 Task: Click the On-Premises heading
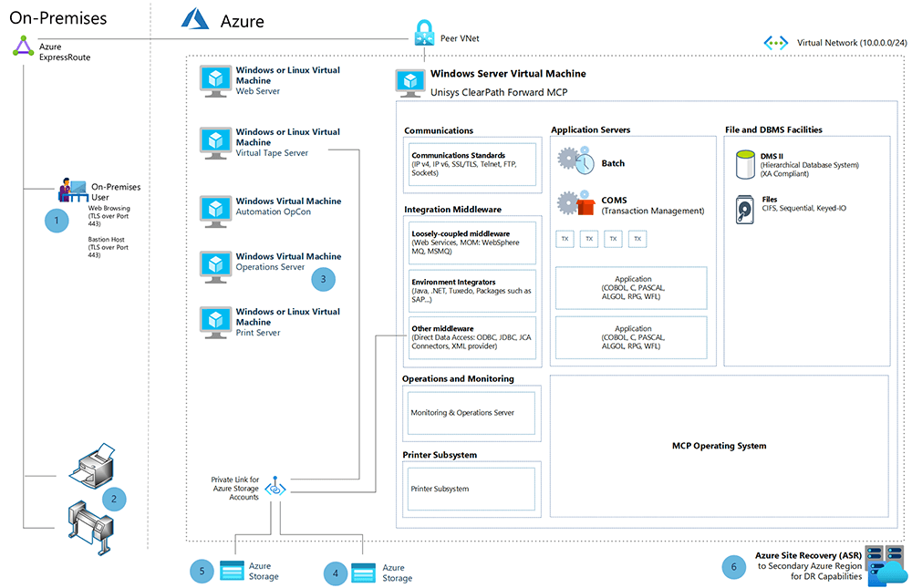pos(58,18)
